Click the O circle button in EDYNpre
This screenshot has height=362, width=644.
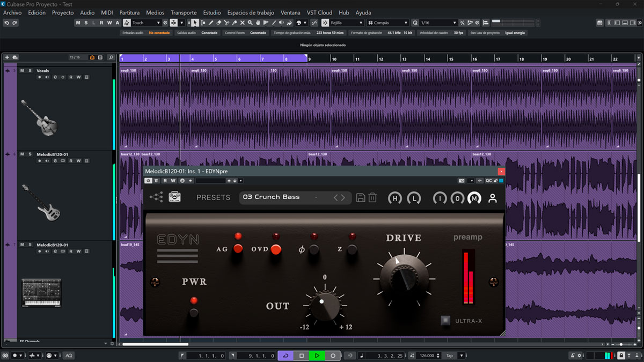click(457, 198)
